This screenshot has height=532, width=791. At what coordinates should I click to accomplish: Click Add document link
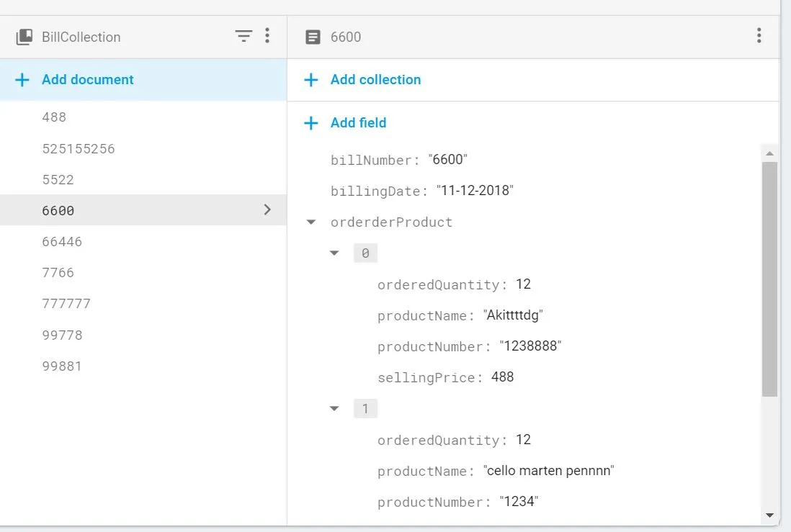click(x=88, y=80)
